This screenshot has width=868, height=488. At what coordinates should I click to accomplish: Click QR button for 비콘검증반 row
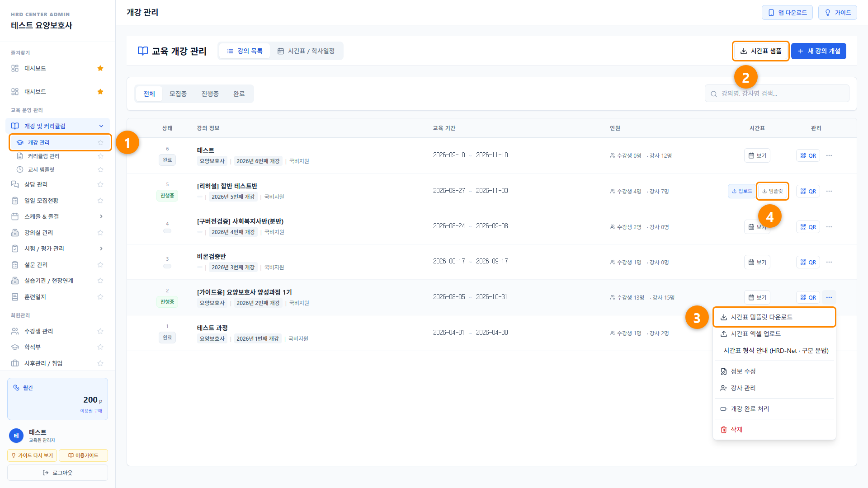808,262
